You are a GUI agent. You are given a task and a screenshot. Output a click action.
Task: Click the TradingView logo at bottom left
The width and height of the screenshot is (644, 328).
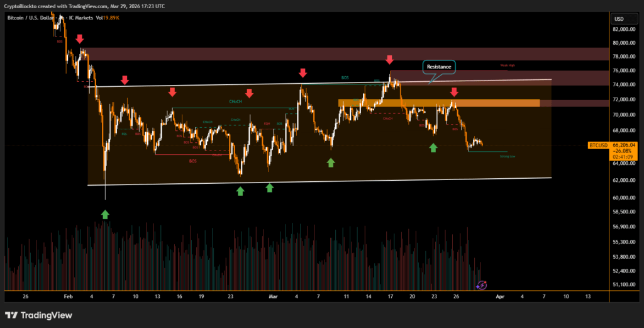click(x=38, y=315)
